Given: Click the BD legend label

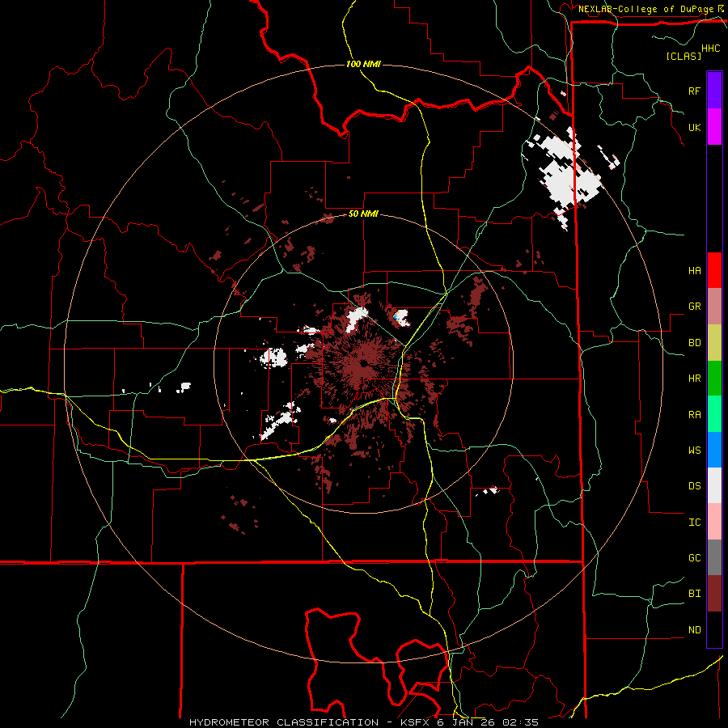Looking at the screenshot, I should point(694,343).
